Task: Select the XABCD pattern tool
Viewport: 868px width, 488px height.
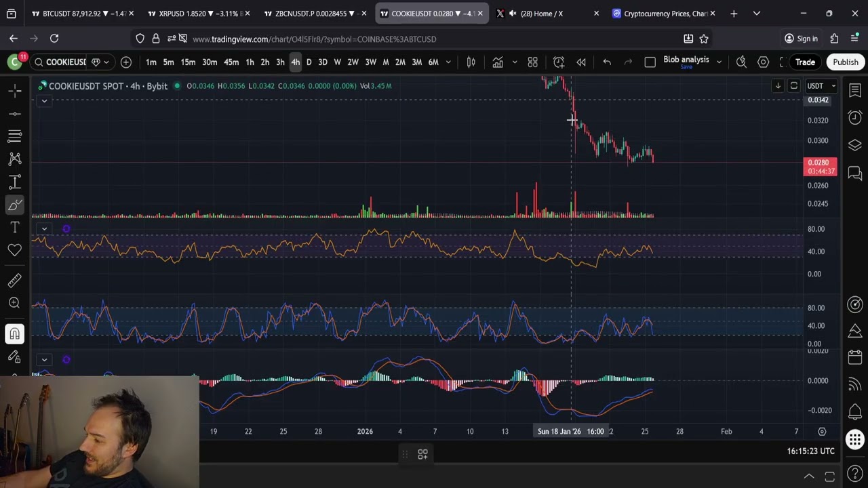Action: pyautogui.click(x=15, y=159)
